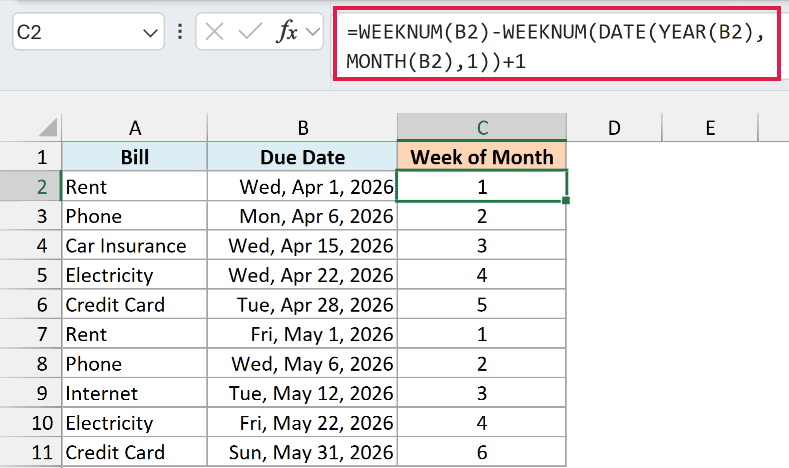The width and height of the screenshot is (789, 468).
Task: Click the Week of Month header cell
Action: click(482, 157)
